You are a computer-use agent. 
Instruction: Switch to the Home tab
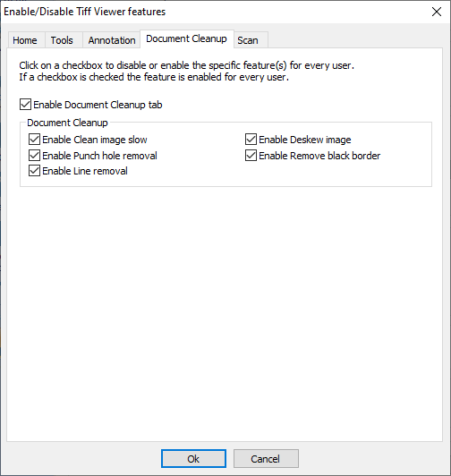click(x=26, y=40)
